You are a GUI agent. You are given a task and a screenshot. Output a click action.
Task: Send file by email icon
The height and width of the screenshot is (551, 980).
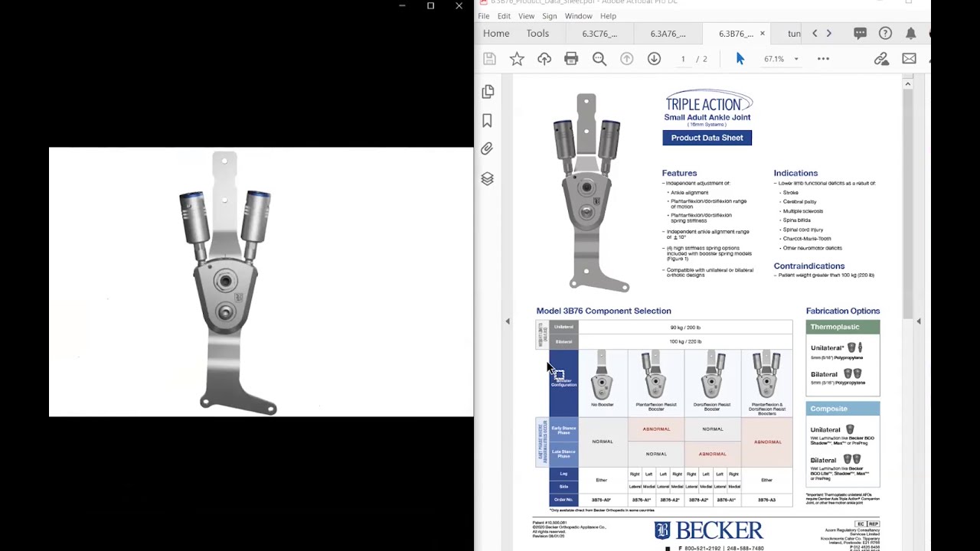[909, 59]
